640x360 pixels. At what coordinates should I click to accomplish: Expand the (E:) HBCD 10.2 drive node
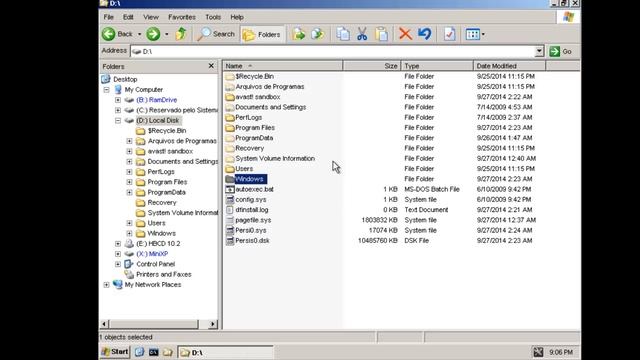(118, 244)
